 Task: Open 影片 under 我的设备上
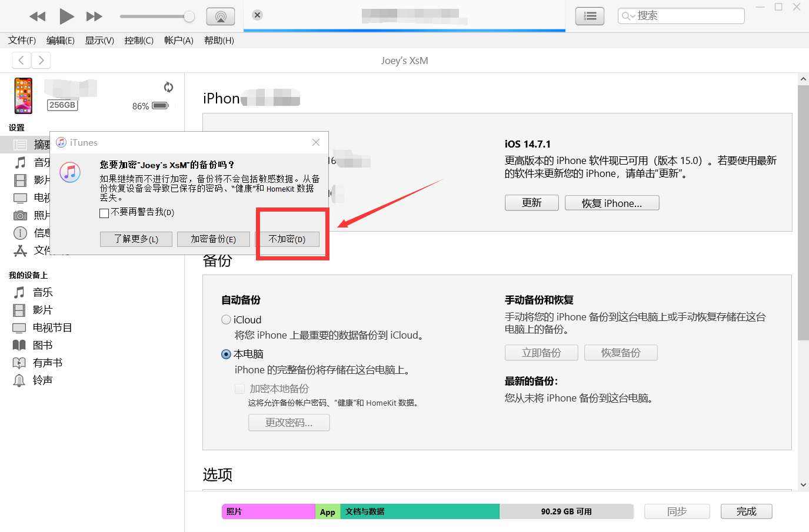coord(42,310)
